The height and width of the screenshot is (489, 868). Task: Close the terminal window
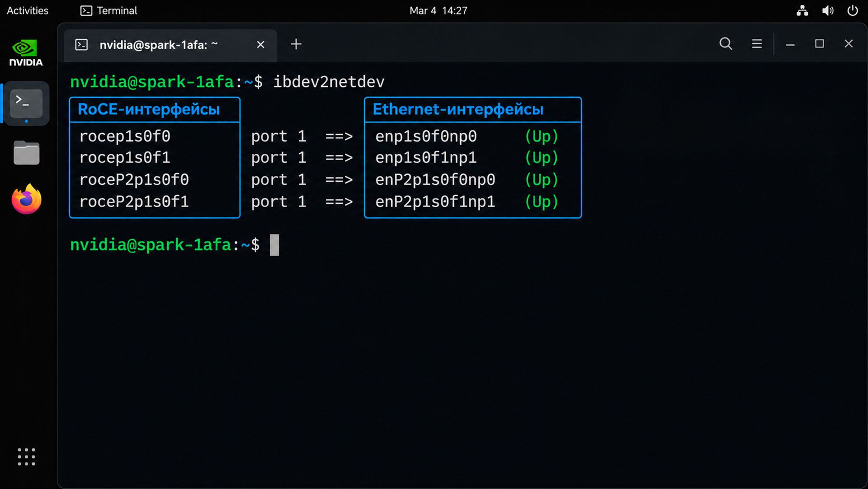coord(849,44)
